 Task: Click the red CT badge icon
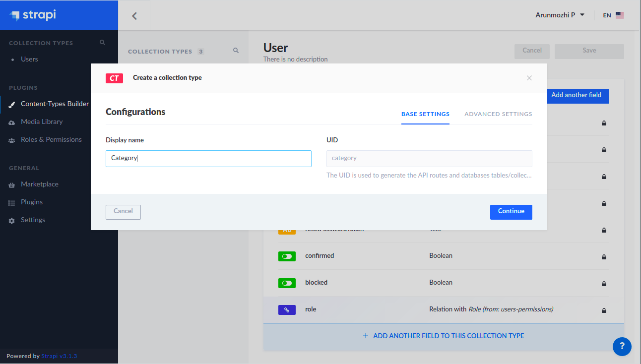point(114,78)
